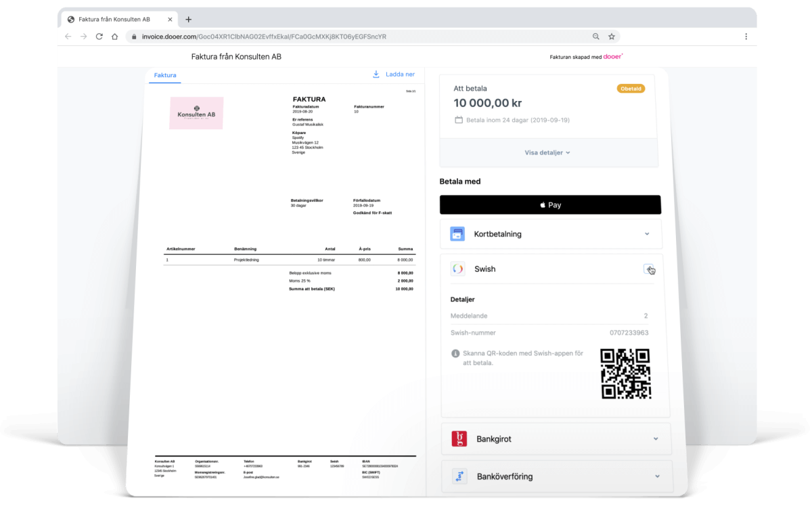Click the FAKTURA heading on invoice
The image size is (812, 508).
(x=309, y=99)
